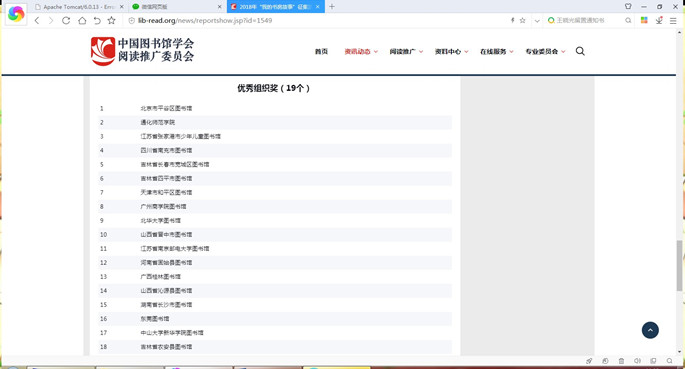685x369 pixels.
Task: Open site search magnifier in navigation bar
Action: click(x=580, y=51)
